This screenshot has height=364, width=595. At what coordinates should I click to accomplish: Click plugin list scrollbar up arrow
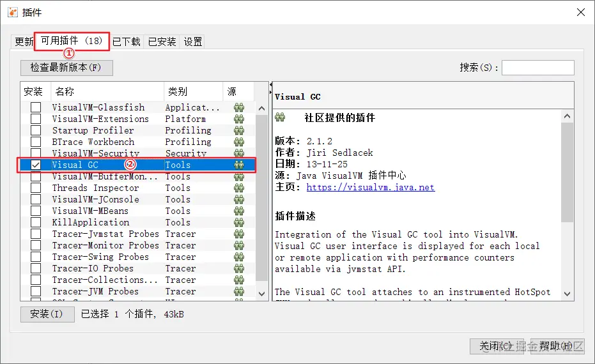261,109
